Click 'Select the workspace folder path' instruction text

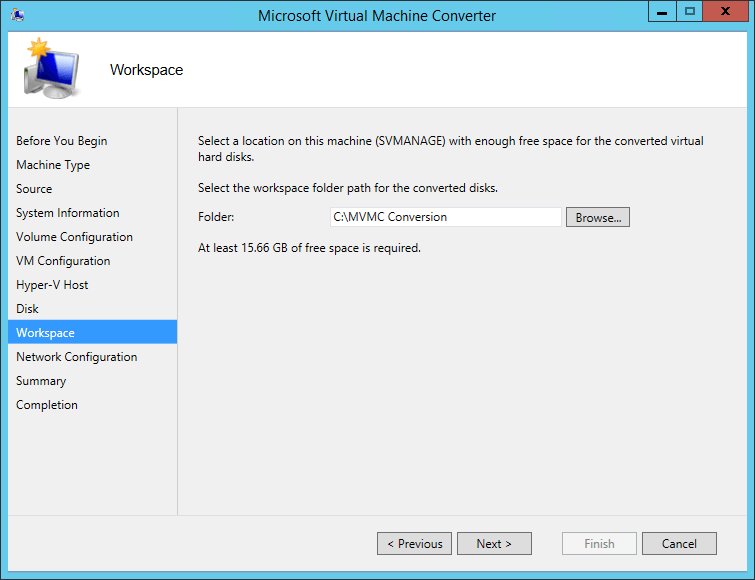pos(348,188)
